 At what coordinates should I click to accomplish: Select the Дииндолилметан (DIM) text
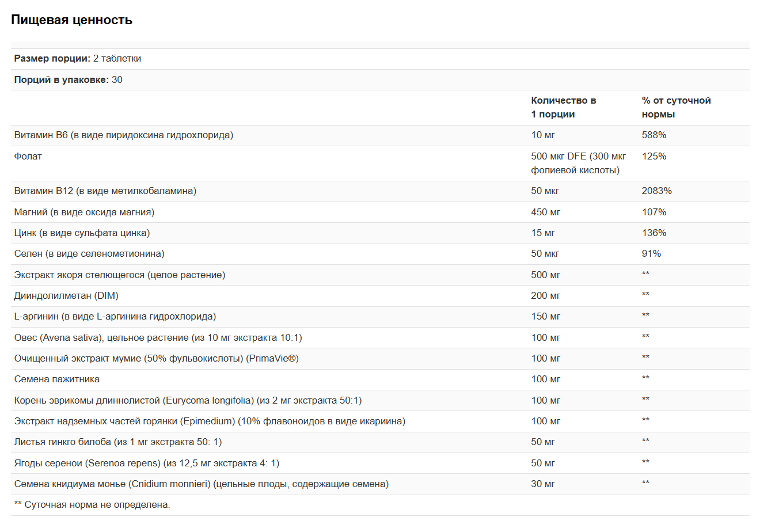66,295
